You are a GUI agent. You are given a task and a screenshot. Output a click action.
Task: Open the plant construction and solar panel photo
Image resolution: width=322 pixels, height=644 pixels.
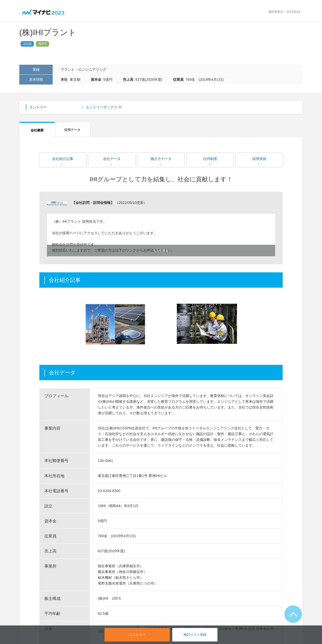click(115, 324)
